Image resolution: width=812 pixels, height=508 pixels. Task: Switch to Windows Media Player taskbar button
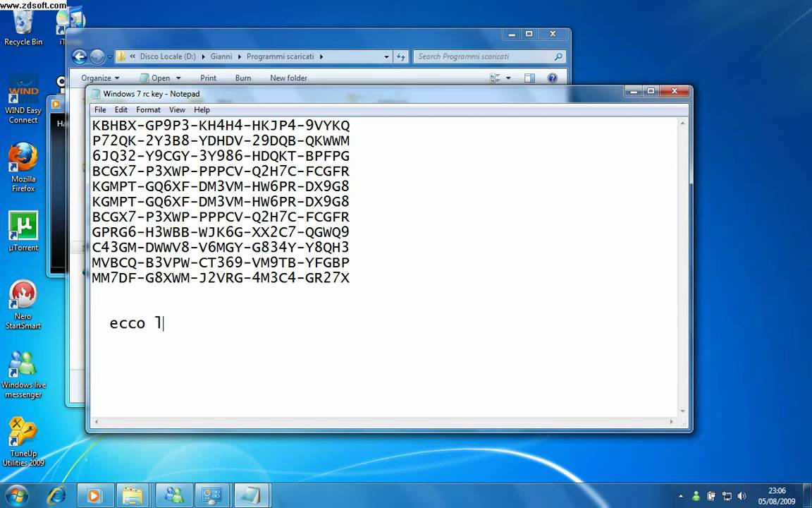(94, 495)
